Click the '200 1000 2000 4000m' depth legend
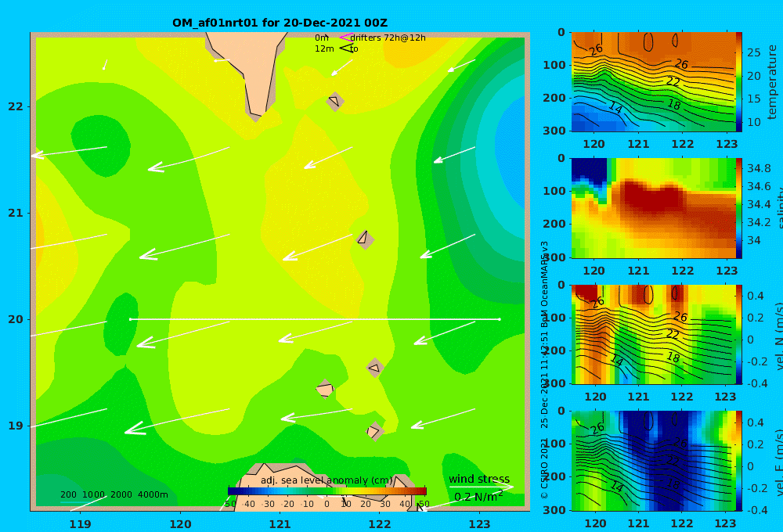 click(x=114, y=494)
